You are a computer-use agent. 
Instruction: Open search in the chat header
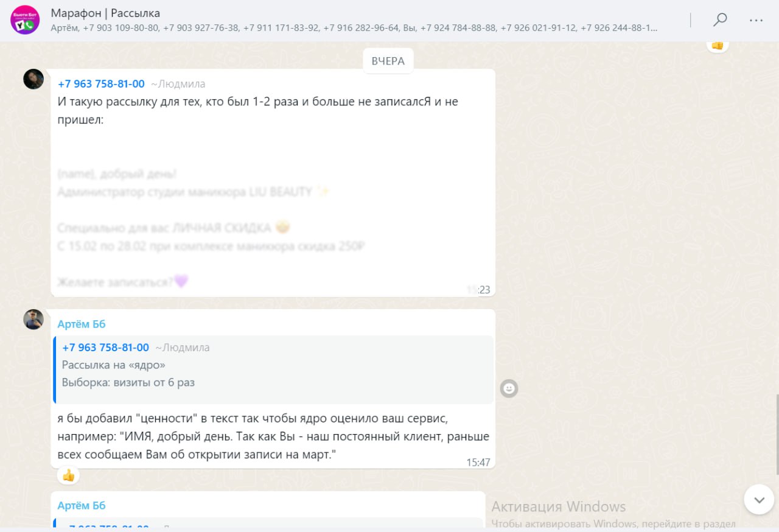[x=720, y=19]
